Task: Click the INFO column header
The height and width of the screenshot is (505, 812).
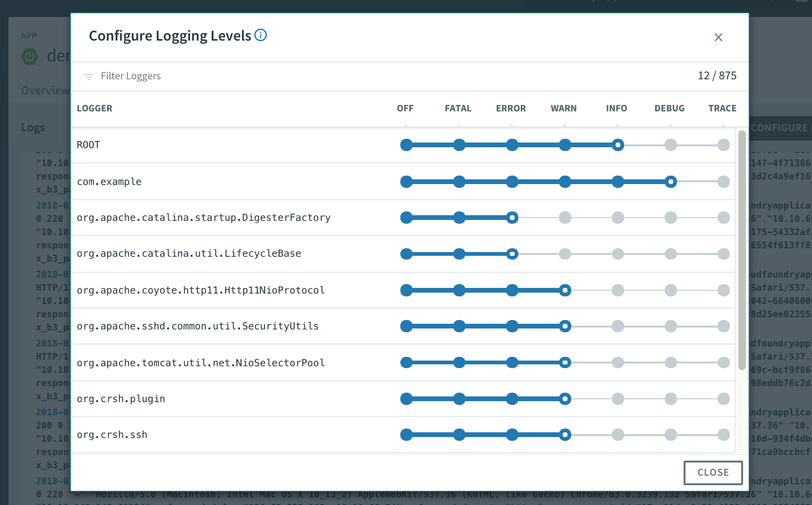Action: pyautogui.click(x=617, y=108)
